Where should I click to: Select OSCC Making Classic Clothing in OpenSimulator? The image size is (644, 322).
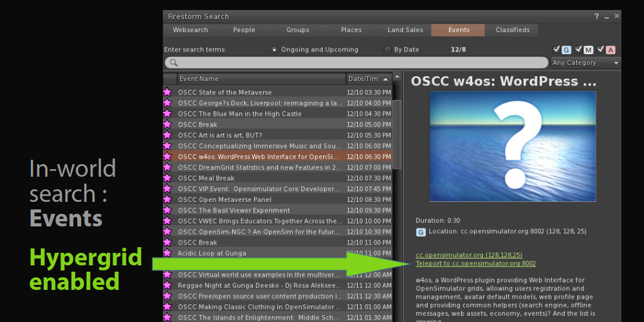pos(277,306)
